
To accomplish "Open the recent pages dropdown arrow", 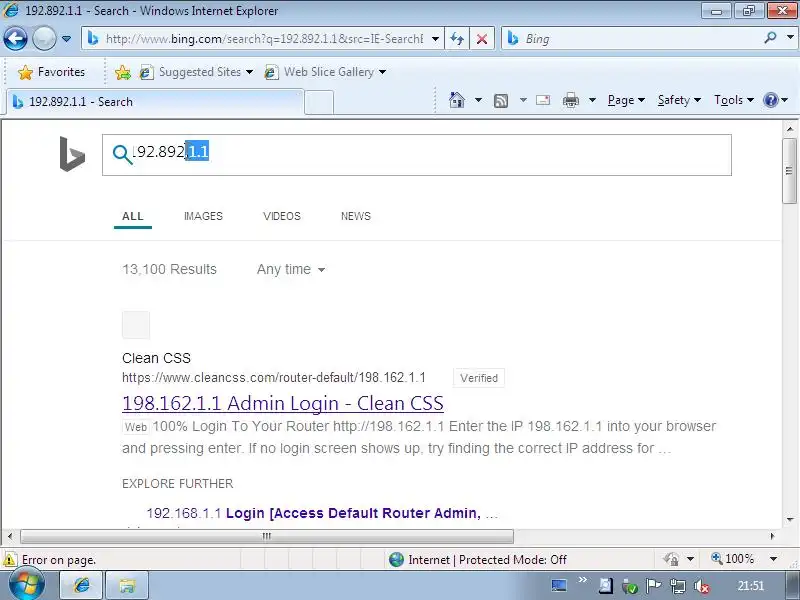I will [x=66, y=39].
